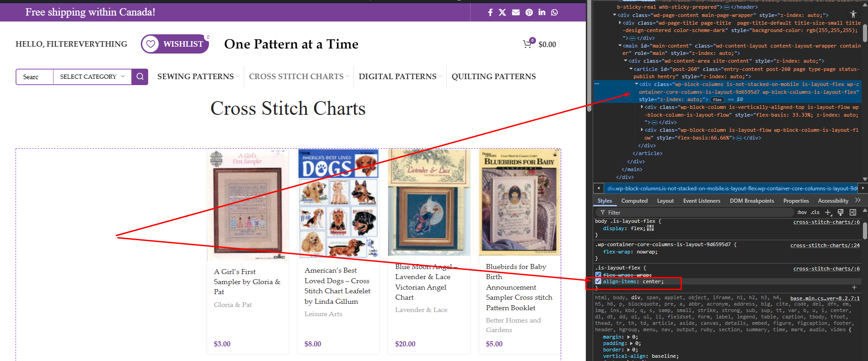Open Girl's First Sampler thumbnail image
Image resolution: width=868 pixels, height=361 pixels.
(248, 205)
